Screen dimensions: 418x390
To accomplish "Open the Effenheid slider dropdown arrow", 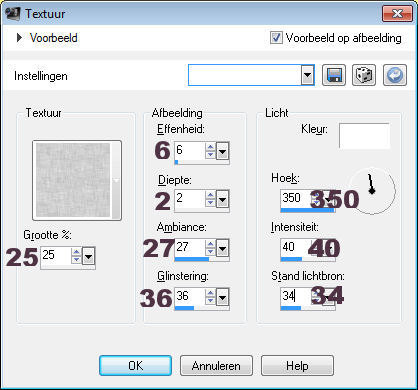I will (x=222, y=152).
